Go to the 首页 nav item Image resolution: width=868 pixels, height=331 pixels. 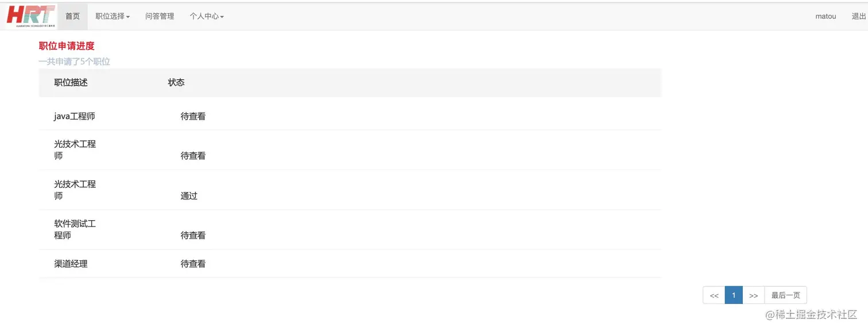[x=72, y=16]
